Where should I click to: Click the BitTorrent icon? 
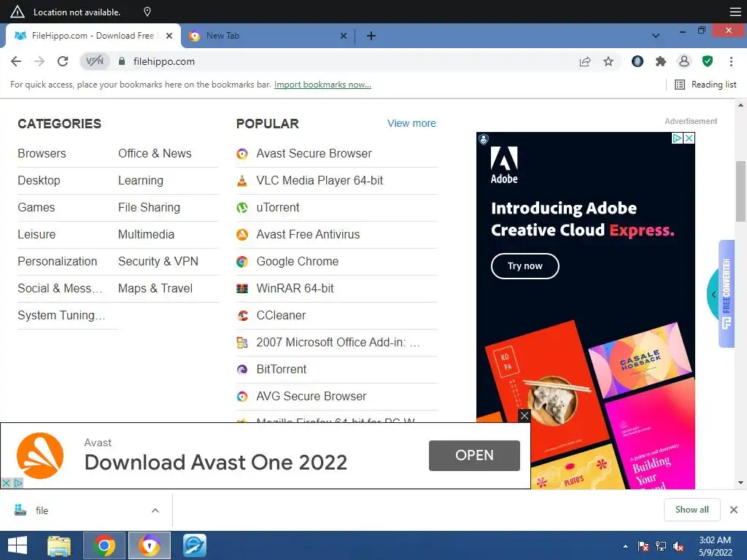point(242,370)
